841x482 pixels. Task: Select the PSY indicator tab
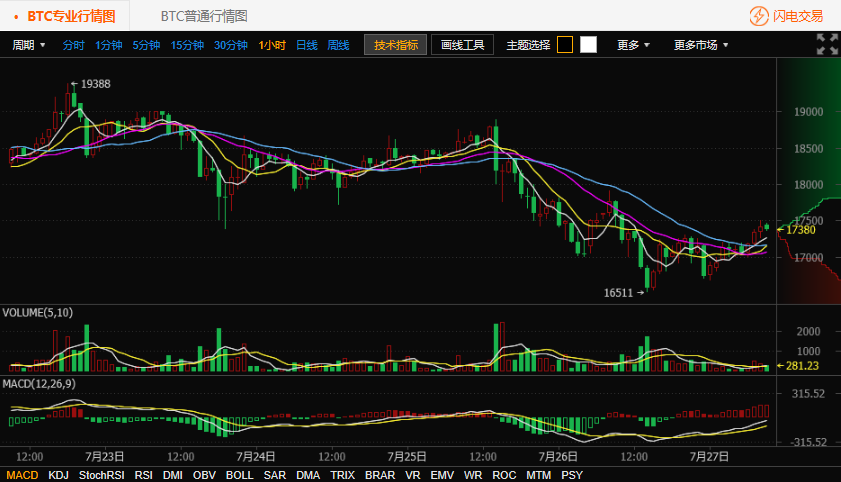[x=572, y=475]
